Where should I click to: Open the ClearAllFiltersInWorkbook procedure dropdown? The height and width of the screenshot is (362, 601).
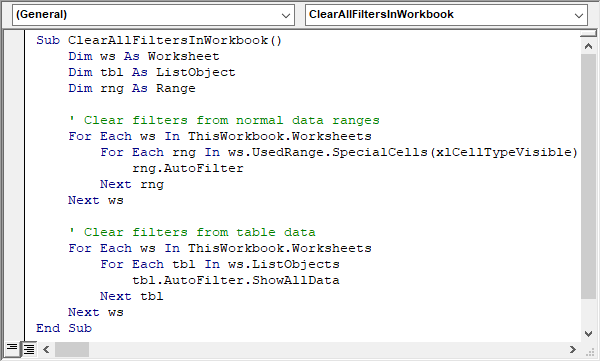click(x=578, y=15)
